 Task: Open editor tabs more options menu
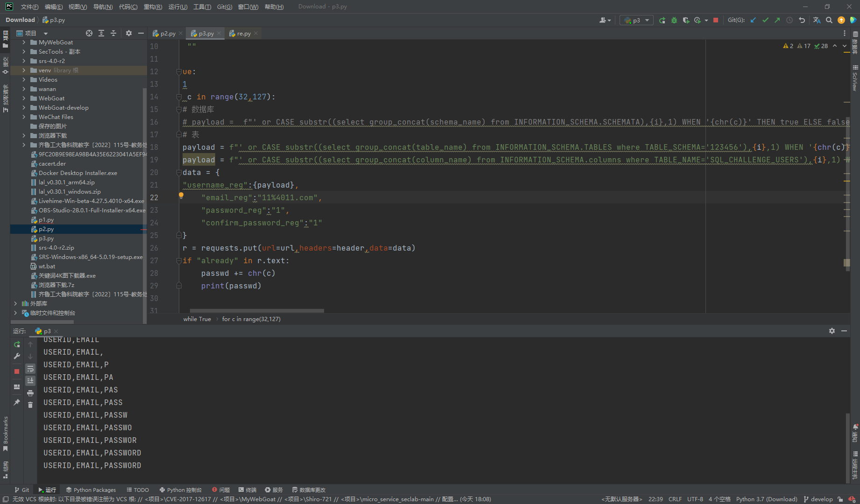[x=844, y=34]
